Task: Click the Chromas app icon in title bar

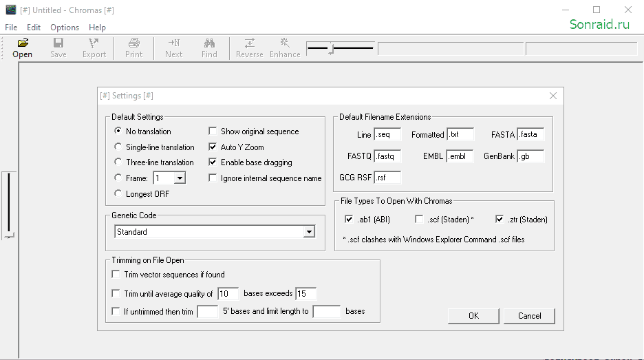Action: (11, 10)
